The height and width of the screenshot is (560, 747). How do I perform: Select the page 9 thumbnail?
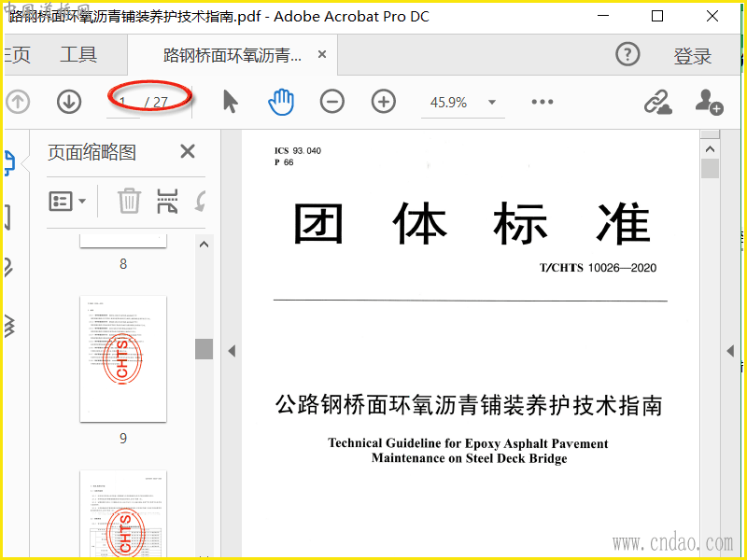click(x=123, y=358)
